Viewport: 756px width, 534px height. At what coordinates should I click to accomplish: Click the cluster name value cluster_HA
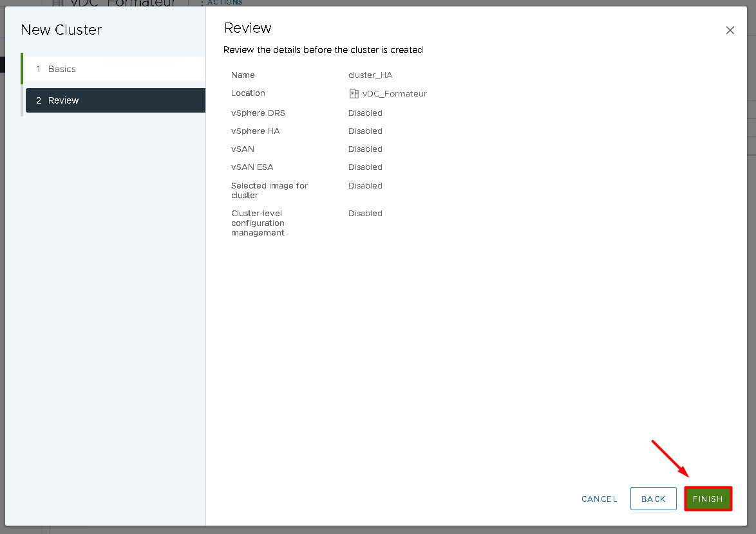370,75
